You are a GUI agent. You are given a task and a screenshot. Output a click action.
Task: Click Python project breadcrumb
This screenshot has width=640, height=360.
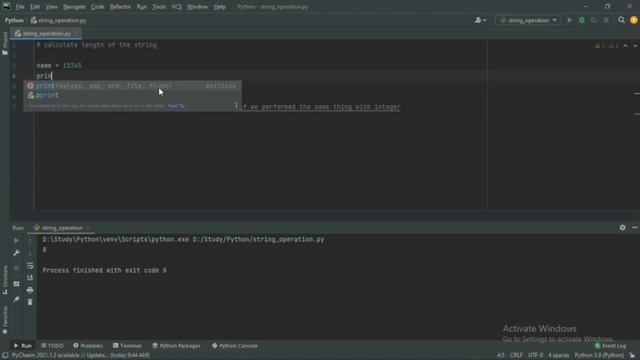tap(14, 20)
